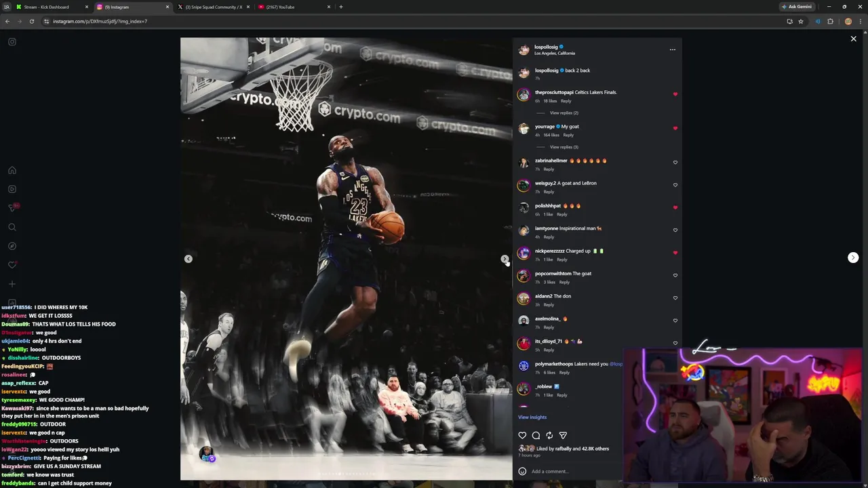Switch to (2167) YouTube tab
The image size is (868, 488).
(294, 7)
